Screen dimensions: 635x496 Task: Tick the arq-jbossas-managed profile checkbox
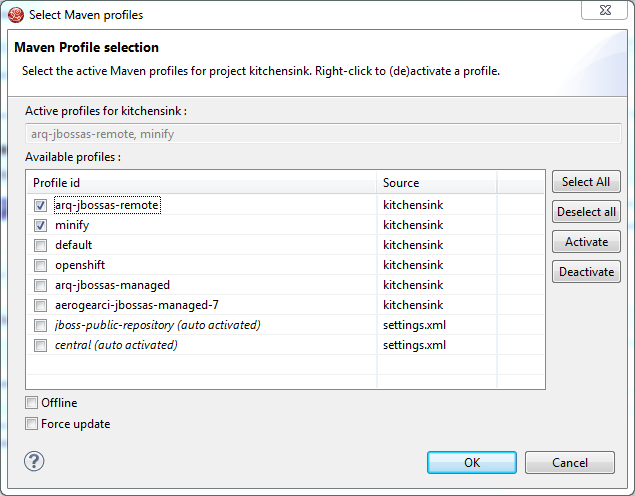41,285
